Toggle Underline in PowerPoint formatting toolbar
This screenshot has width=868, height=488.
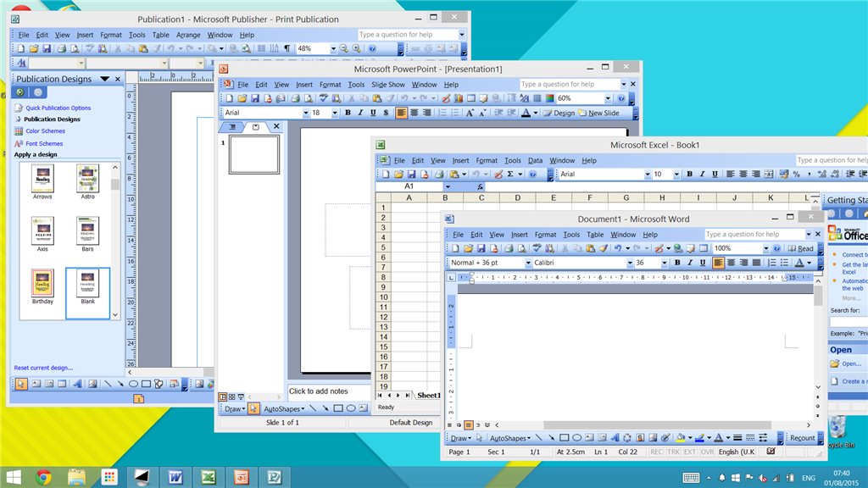373,113
